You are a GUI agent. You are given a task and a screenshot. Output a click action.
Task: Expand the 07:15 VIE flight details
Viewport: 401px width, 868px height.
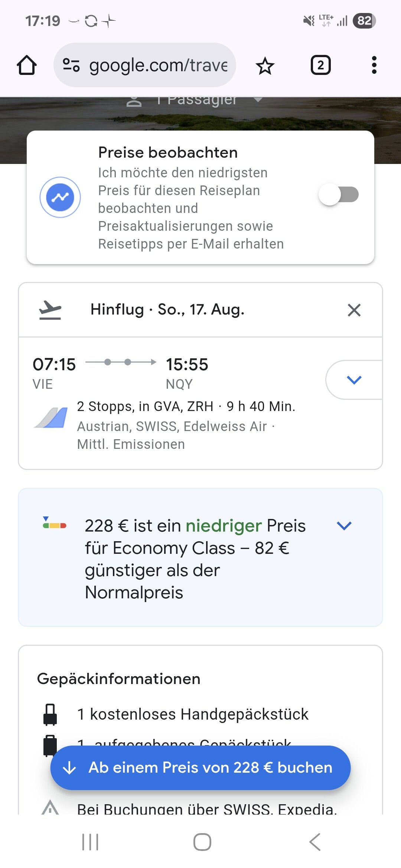point(354,380)
